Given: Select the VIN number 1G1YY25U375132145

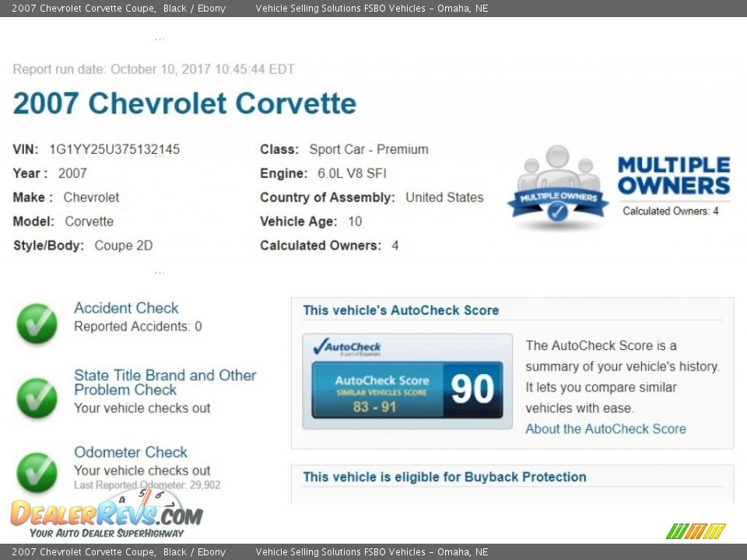Looking at the screenshot, I should click(114, 149).
